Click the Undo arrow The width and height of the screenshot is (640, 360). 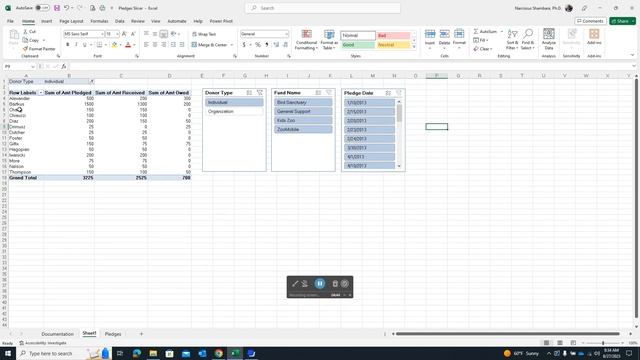click(66, 8)
